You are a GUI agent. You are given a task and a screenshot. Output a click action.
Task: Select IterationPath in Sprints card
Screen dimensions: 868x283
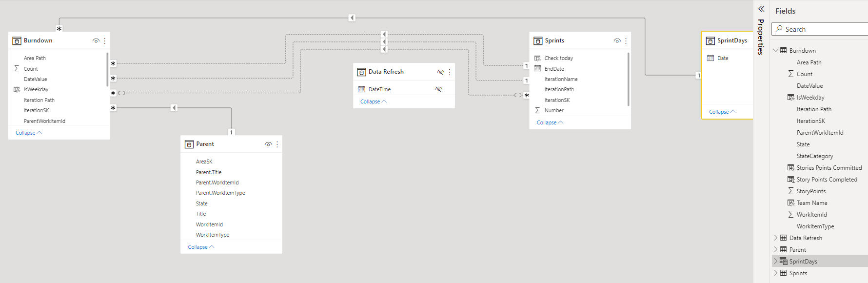point(559,89)
